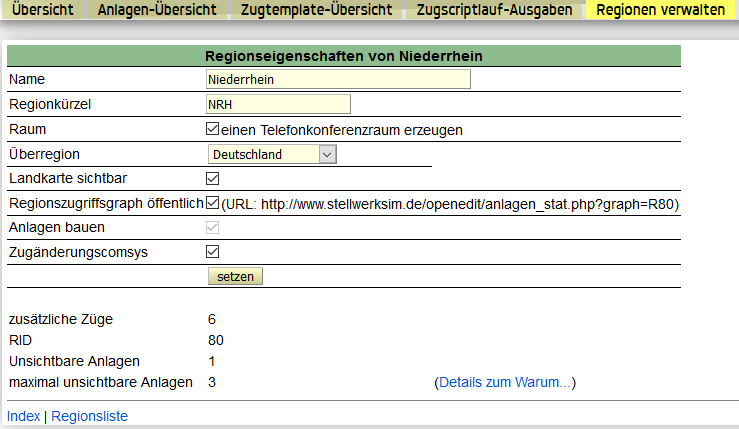The image size is (739, 429).
Task: Toggle the Raum Telefonkonferenzraum checkbox
Action: pyautogui.click(x=212, y=129)
